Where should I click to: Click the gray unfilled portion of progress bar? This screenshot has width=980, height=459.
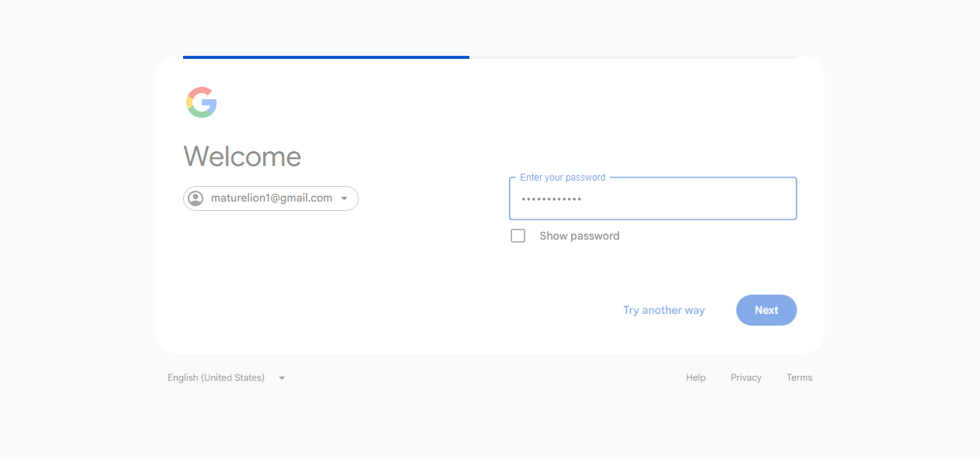click(633, 57)
